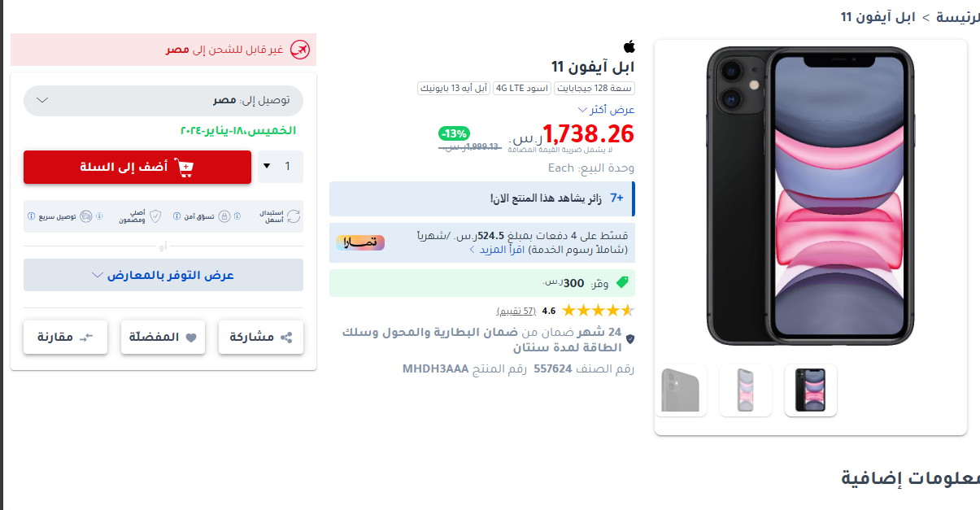Click the Apple brand logo icon
The height and width of the screenshot is (510, 980).
click(629, 46)
